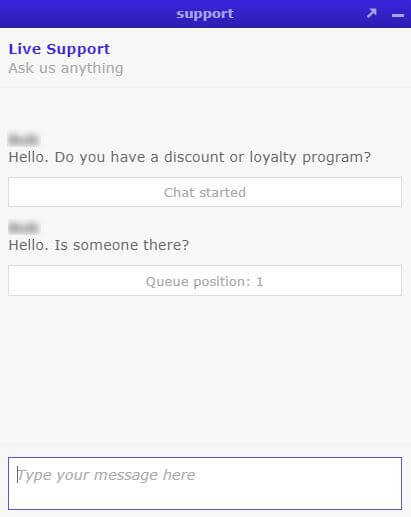Pop out the support chat window
The width and height of the screenshot is (411, 517).
click(x=371, y=14)
